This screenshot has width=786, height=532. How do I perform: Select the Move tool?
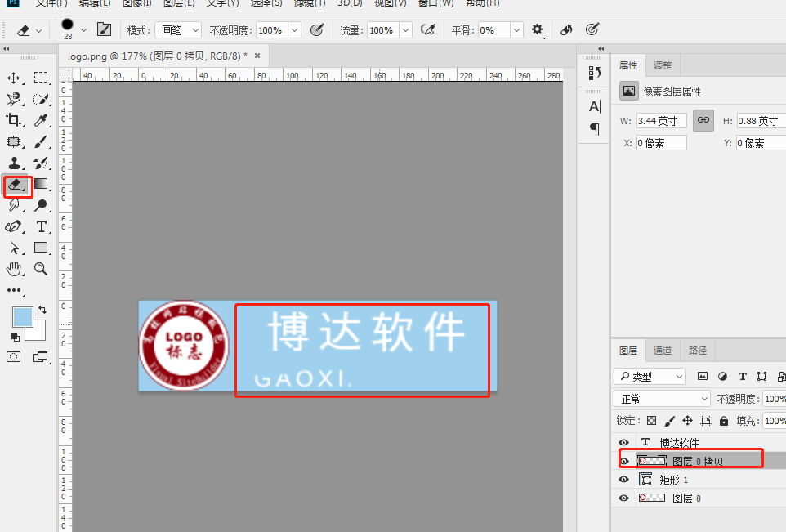coord(14,78)
